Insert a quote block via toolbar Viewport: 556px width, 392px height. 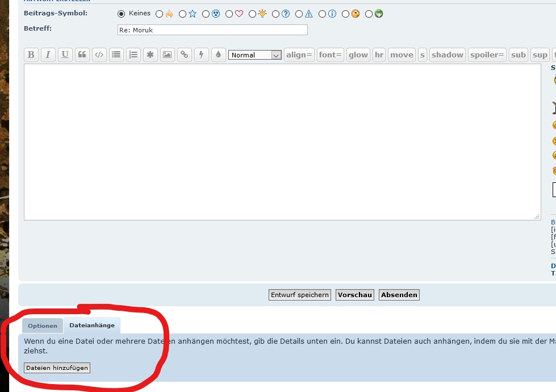82,55
